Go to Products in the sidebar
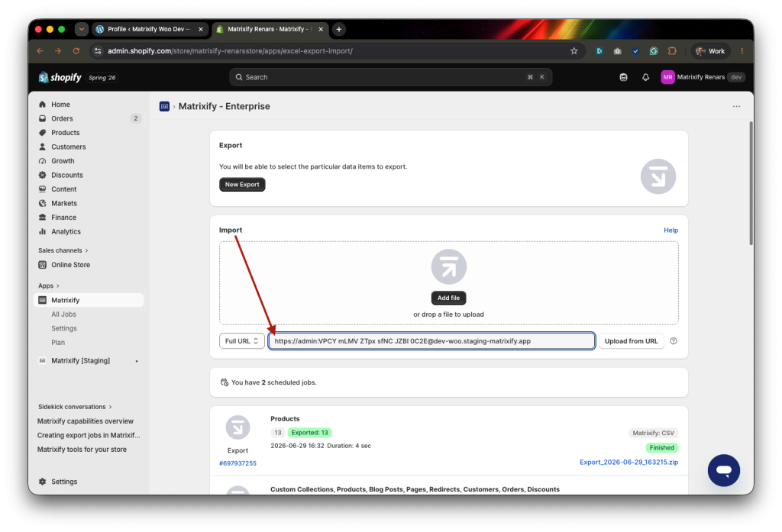 66,133
